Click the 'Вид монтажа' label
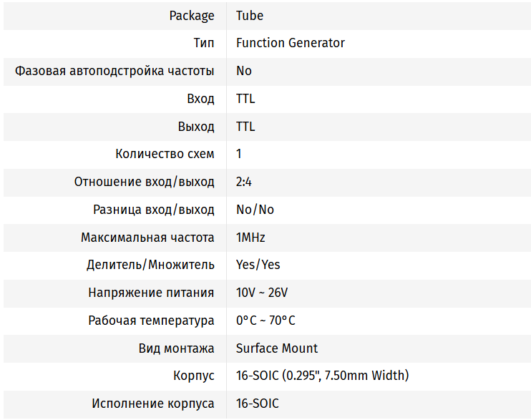This screenshot has height=420, width=531. pyautogui.click(x=176, y=348)
